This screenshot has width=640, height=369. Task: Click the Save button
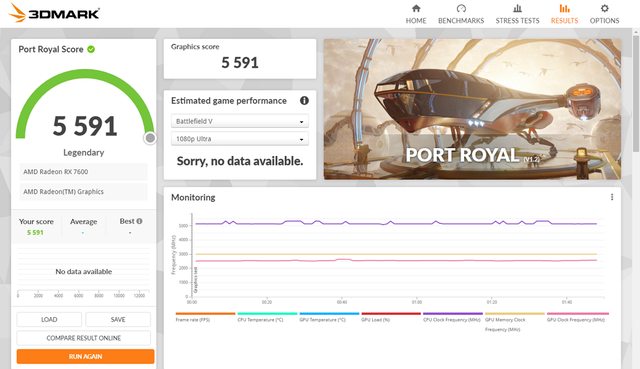(x=118, y=320)
